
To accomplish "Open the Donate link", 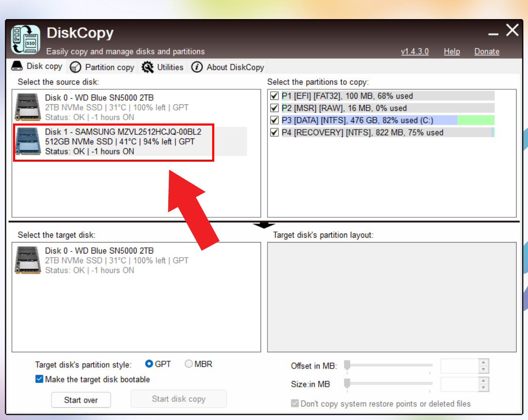I will tap(487, 51).
